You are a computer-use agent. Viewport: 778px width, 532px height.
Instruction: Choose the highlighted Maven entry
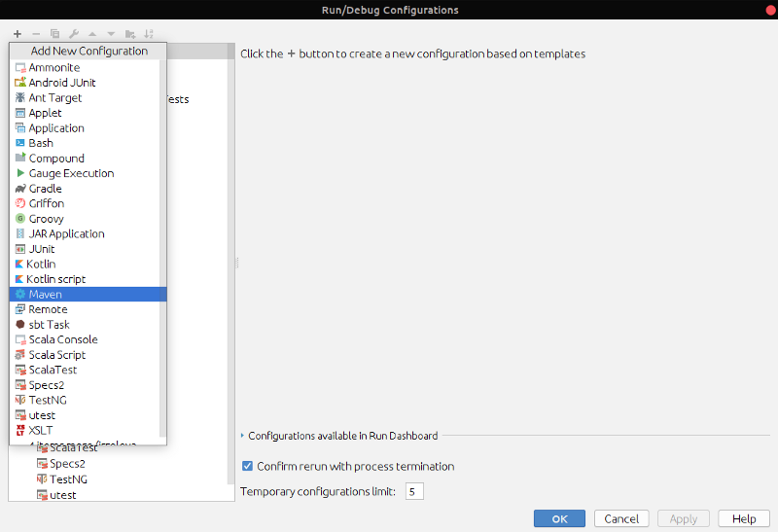[x=88, y=295]
